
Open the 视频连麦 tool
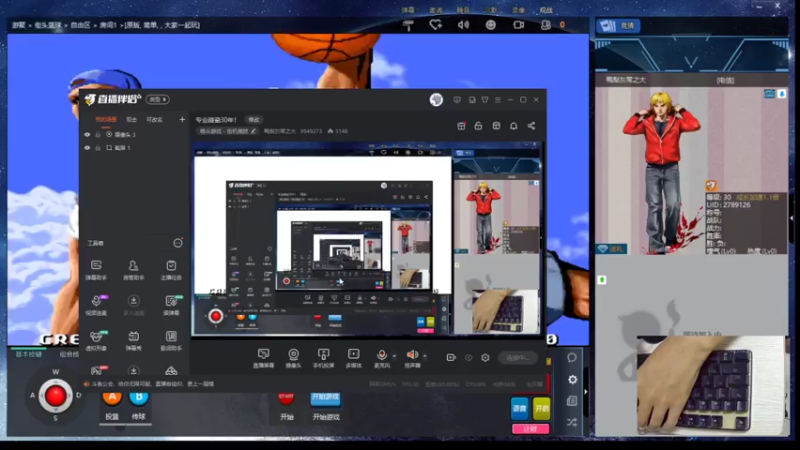pos(96,305)
